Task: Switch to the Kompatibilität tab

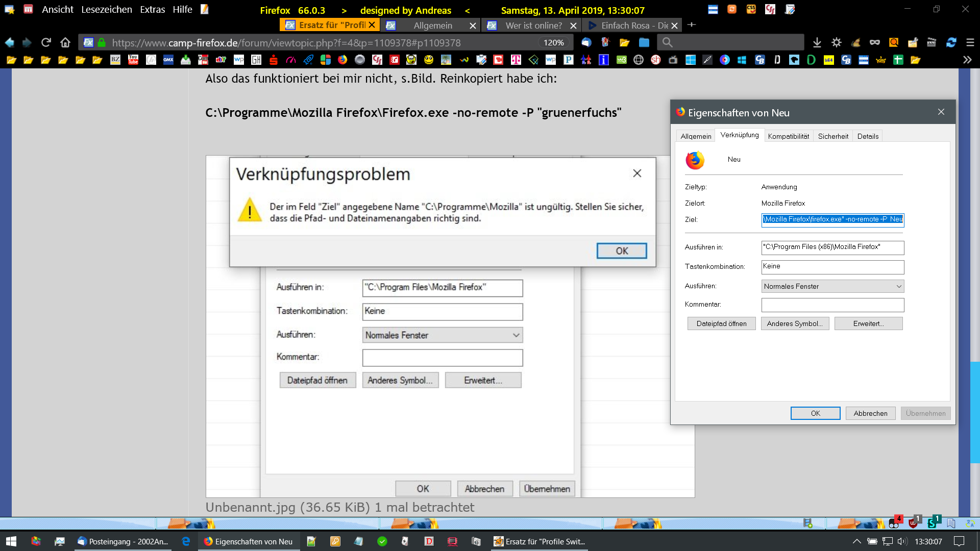Action: coord(788,136)
